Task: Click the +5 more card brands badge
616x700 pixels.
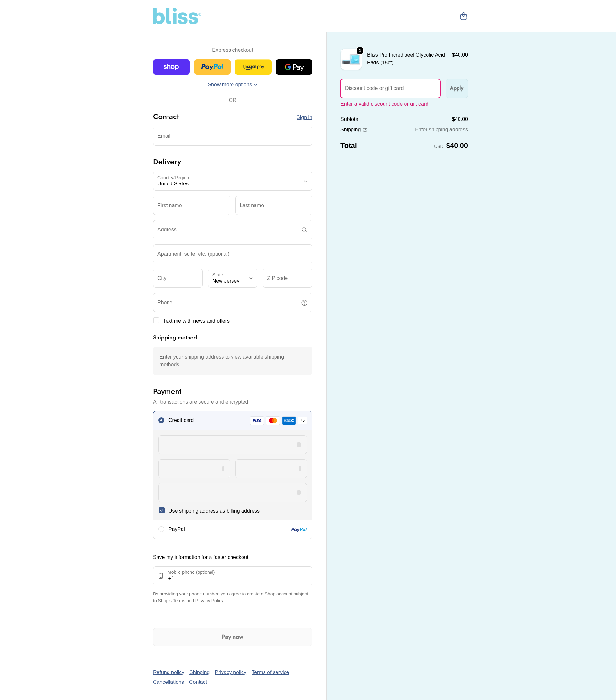Action: 302,420
